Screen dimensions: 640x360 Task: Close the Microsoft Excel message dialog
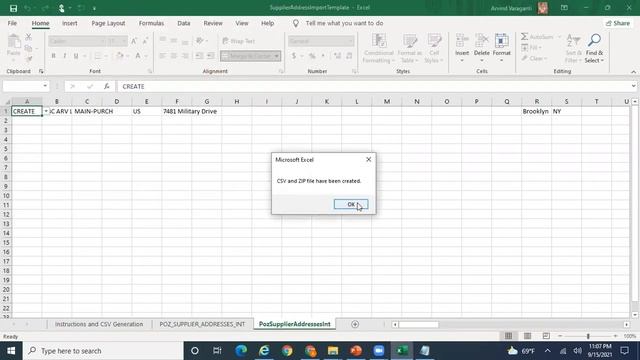(369, 160)
